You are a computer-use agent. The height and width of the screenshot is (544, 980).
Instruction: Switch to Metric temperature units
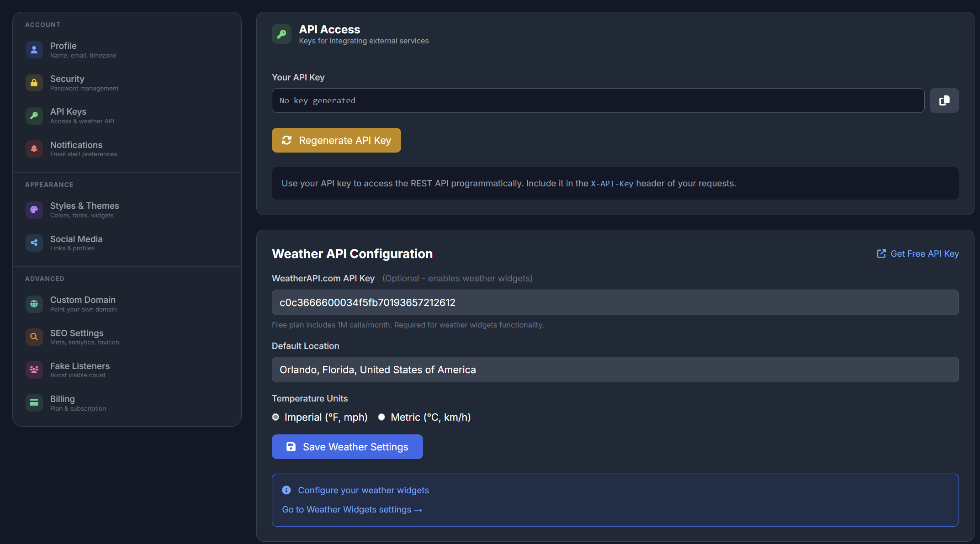tap(381, 417)
